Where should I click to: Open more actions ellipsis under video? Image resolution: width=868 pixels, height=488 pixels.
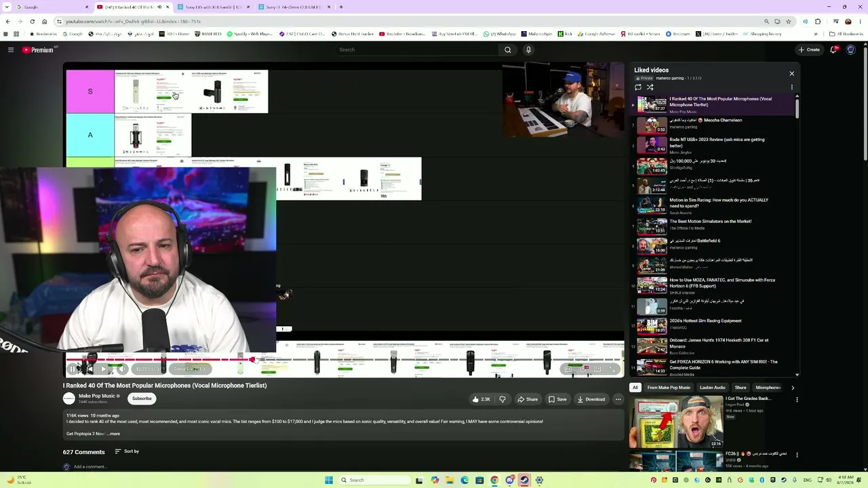[618, 399]
